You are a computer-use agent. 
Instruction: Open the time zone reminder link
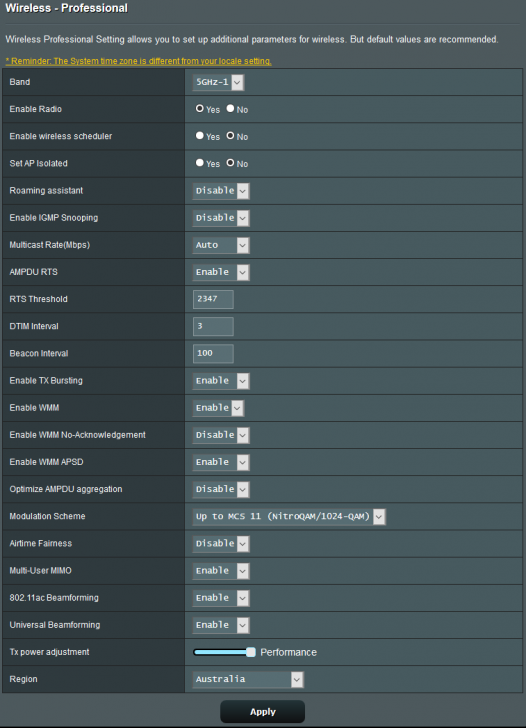coord(138,61)
